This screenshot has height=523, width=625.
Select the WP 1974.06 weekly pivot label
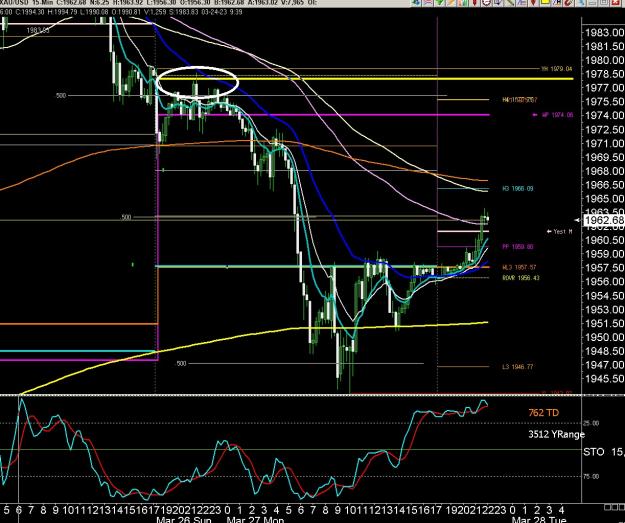point(558,115)
